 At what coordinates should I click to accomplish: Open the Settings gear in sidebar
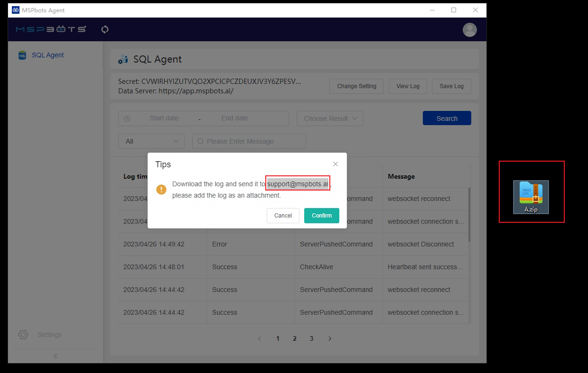[23, 335]
